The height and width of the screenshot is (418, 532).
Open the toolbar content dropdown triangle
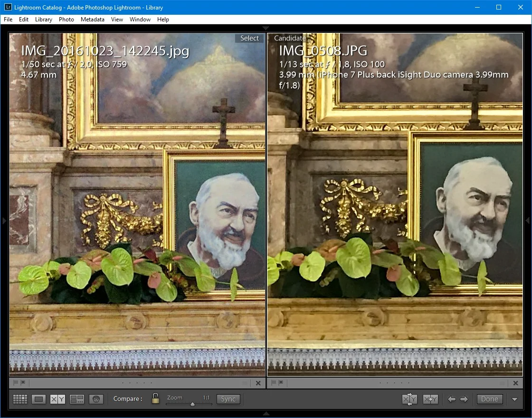click(x=515, y=399)
